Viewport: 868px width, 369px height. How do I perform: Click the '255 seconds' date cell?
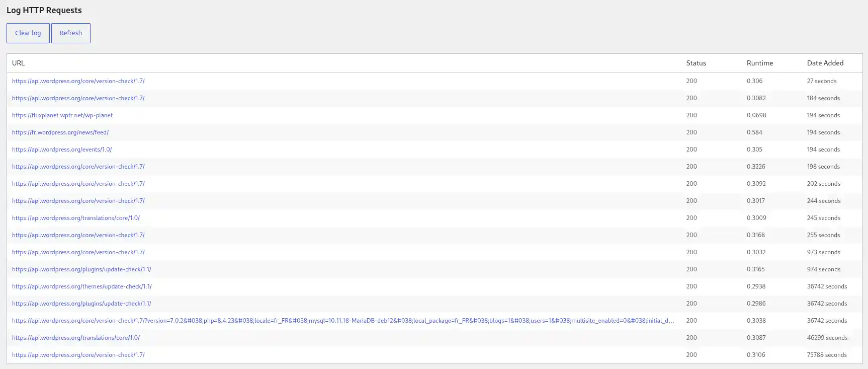coord(823,235)
